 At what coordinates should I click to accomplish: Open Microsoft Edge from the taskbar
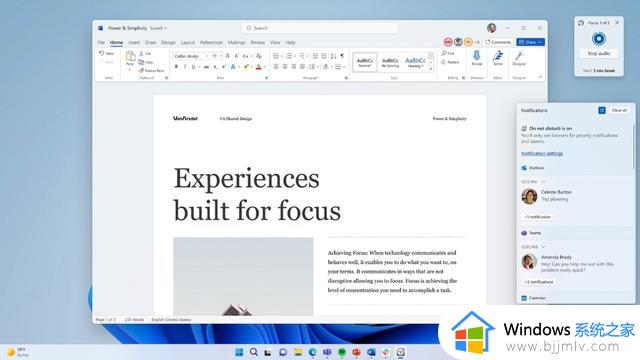pos(313,352)
